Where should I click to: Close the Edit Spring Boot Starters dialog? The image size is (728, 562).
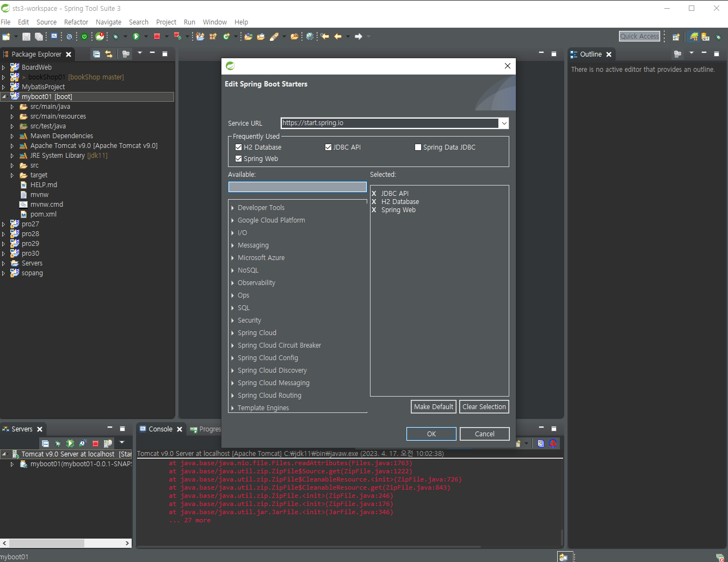point(507,66)
